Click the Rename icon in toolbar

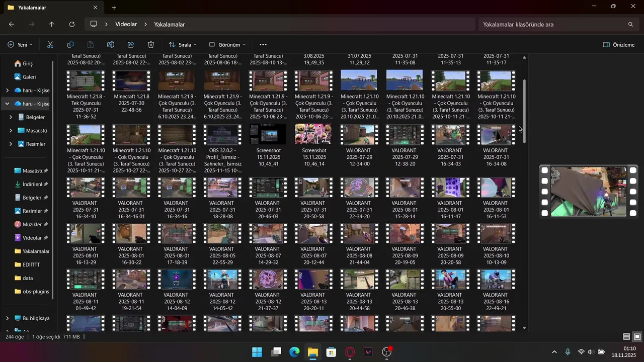click(x=111, y=45)
